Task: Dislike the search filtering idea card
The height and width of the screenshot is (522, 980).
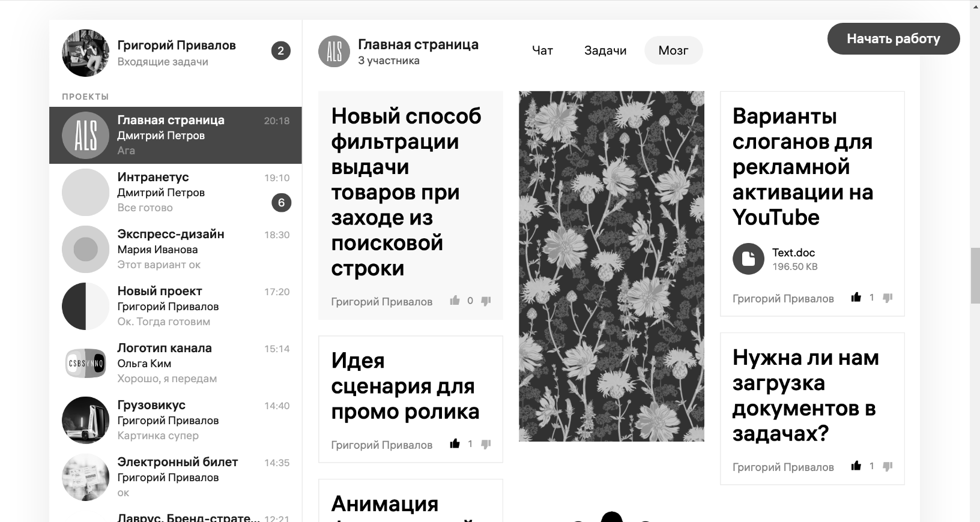Action: 486,301
